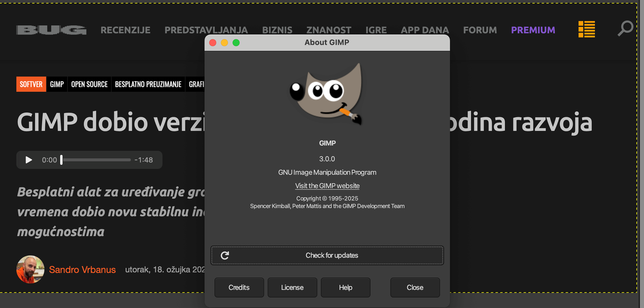Open the orange list menu icon
Viewport: 644px width, 308px height.
coord(586,29)
